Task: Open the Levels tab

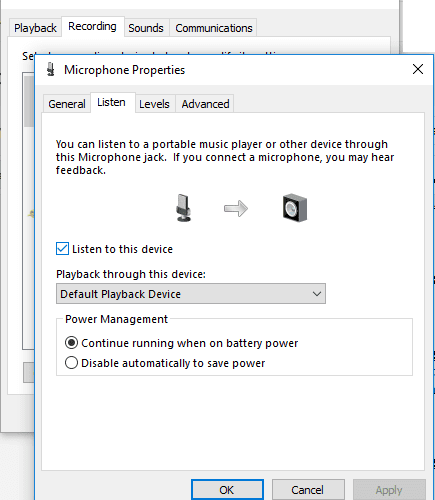Action: pos(154,104)
